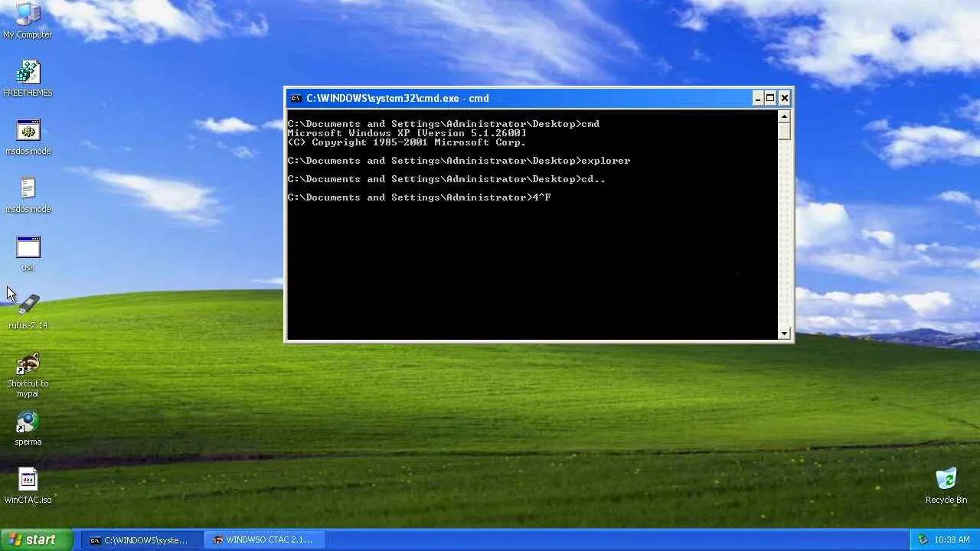Click the system tray icon beside the clock
The height and width of the screenshot is (551, 980).
pos(923,540)
